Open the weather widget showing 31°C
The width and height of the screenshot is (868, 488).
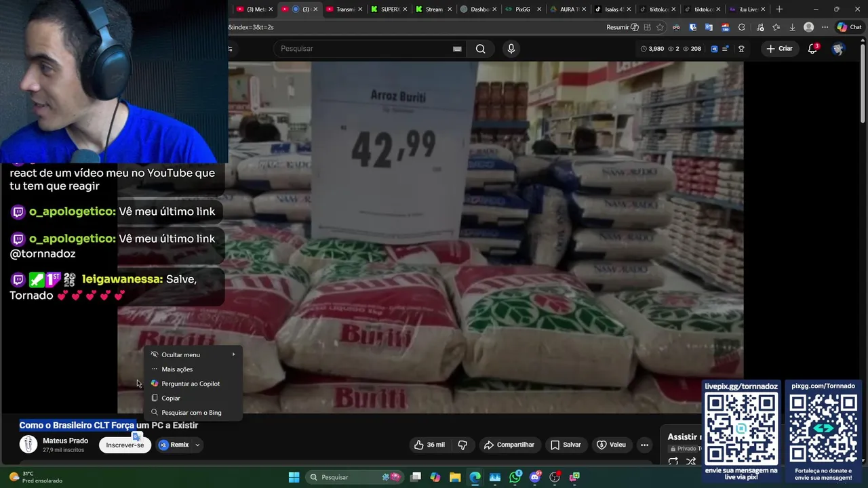35,477
